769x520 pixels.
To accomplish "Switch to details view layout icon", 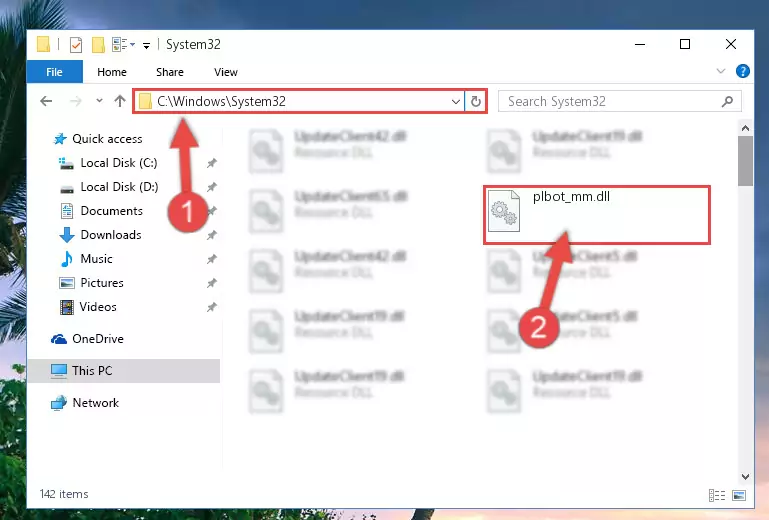I will point(717,495).
